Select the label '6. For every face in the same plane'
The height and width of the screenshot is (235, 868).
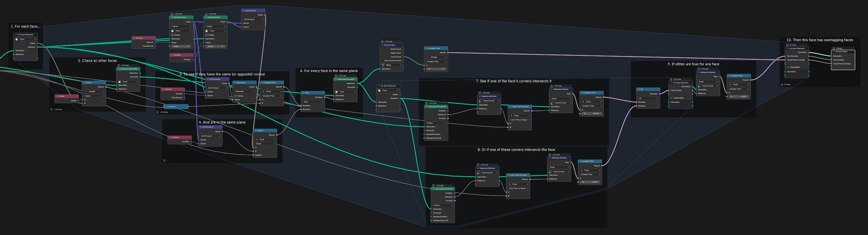(329, 71)
